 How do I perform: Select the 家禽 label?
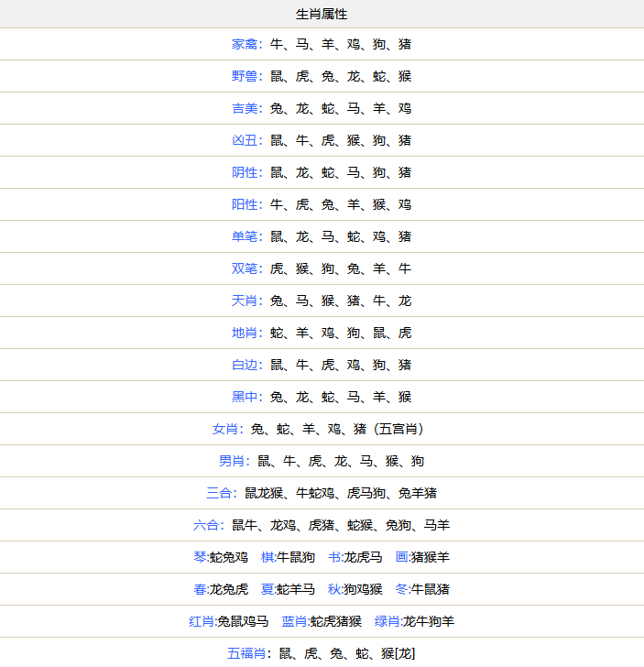(x=245, y=44)
